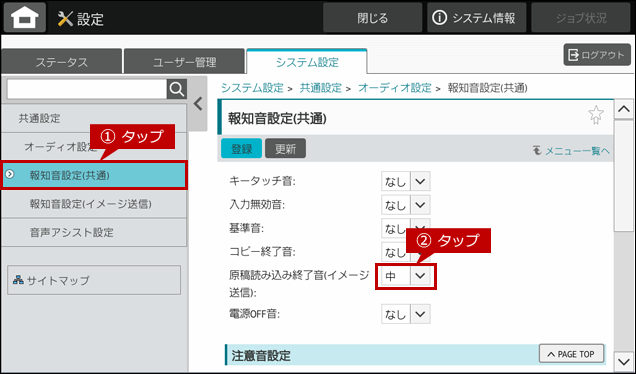Click the 報知音設定(共通) page heading
The image size is (636, 374).
pos(277,118)
